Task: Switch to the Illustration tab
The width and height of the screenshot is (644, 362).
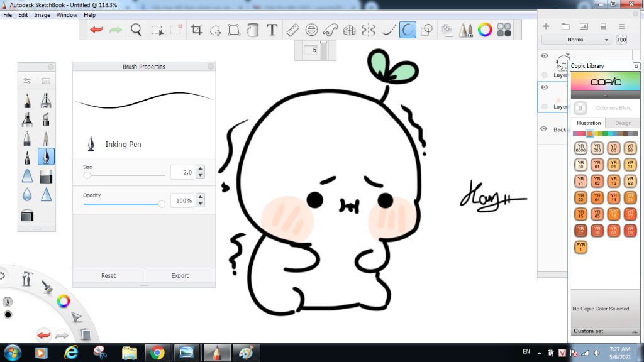Action: (x=589, y=123)
